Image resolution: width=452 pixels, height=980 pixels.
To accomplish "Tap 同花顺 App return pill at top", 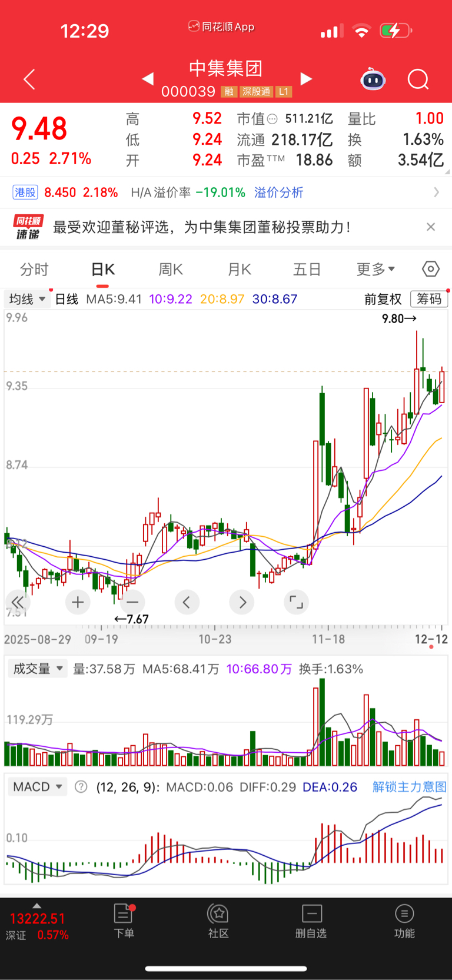I will click(x=221, y=26).
